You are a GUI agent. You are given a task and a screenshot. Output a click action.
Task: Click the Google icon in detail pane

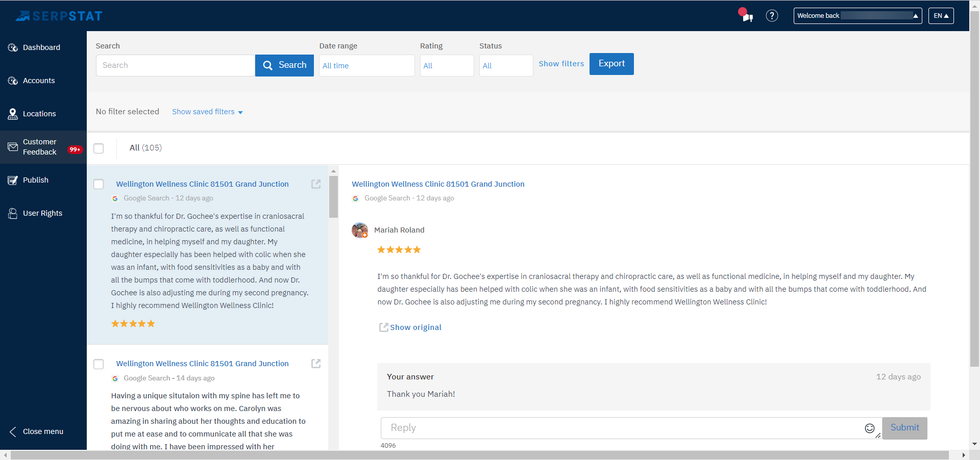(356, 198)
